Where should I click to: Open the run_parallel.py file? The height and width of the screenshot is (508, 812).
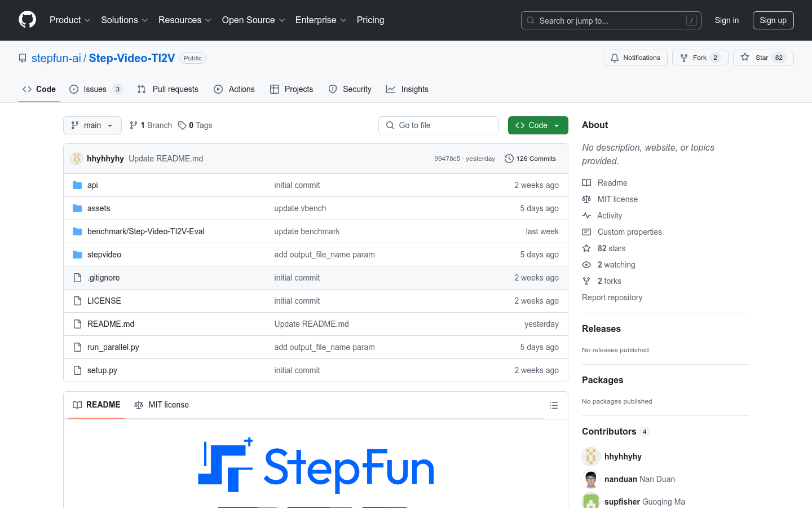point(113,347)
